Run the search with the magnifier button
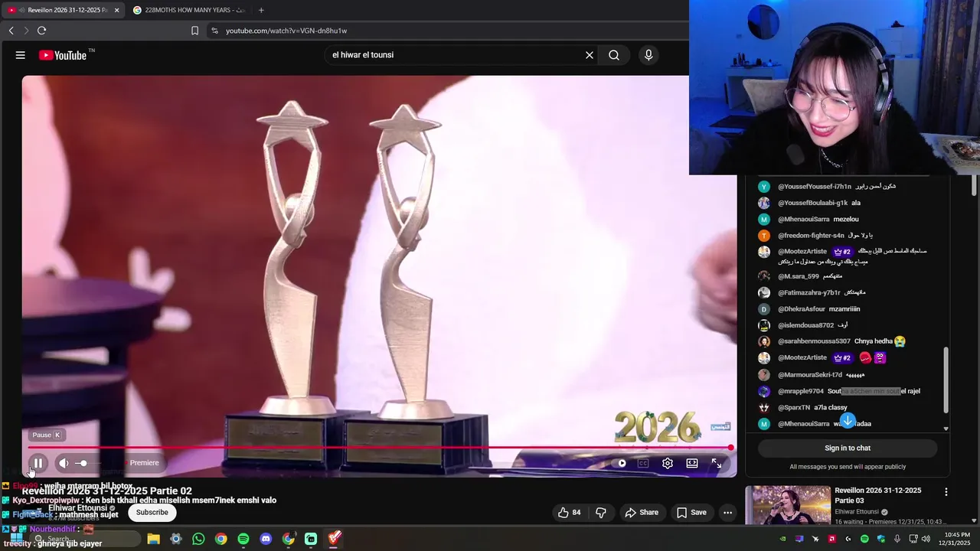The image size is (980, 551). click(614, 55)
